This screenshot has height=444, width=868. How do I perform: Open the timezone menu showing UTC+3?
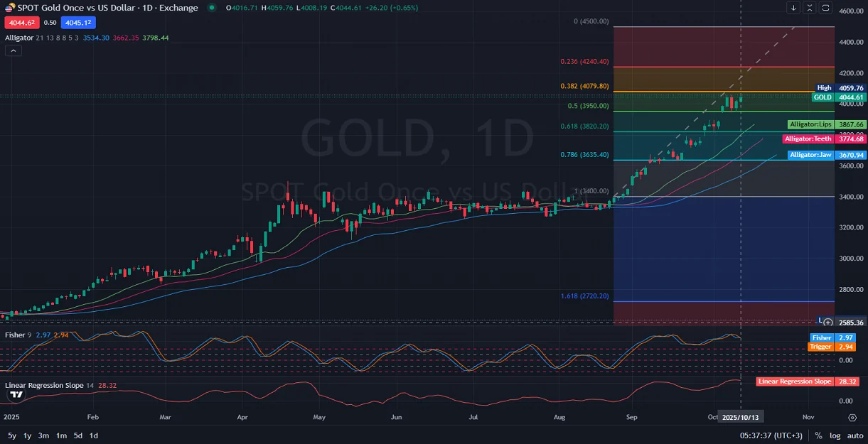tap(771, 435)
